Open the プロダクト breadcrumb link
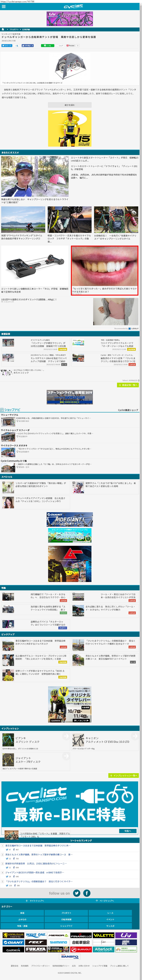 (x=14, y=29)
